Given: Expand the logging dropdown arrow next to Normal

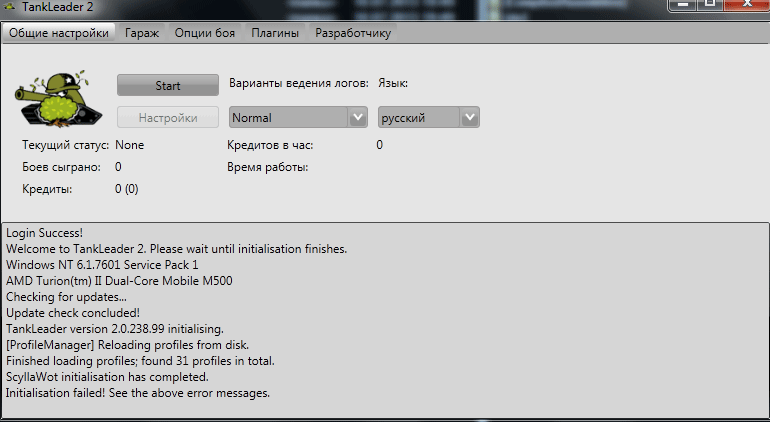Looking at the screenshot, I should (x=358, y=117).
